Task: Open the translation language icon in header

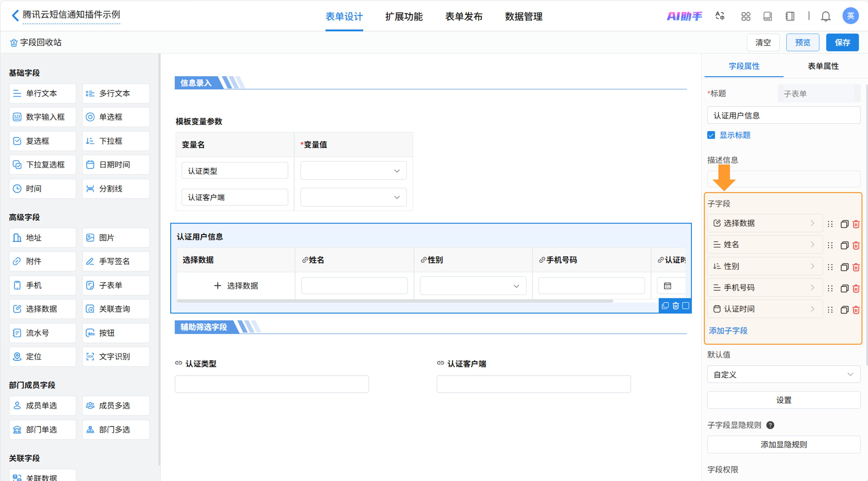Action: tap(720, 16)
